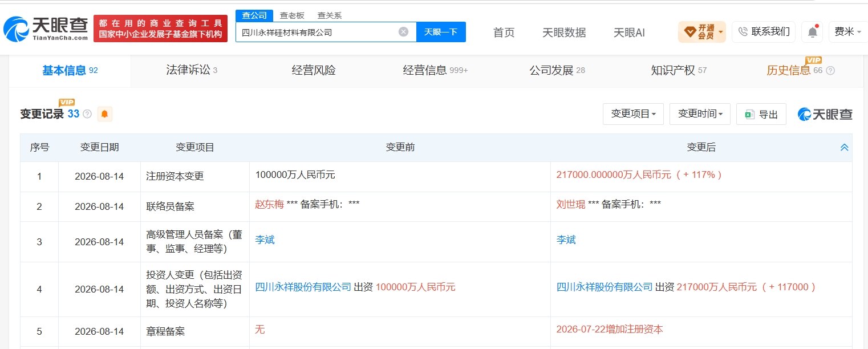Click the diamond VIP icon in 开通会员
The image size is (868, 349).
689,31
